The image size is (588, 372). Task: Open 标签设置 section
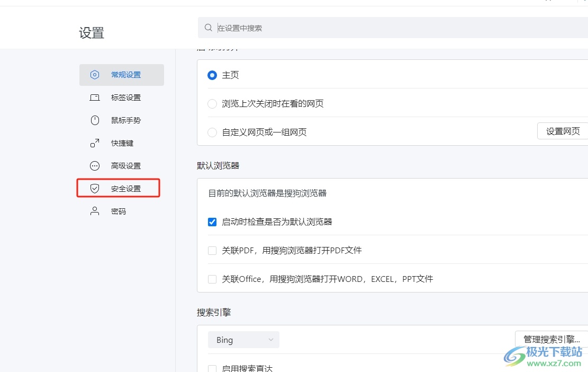coord(122,98)
